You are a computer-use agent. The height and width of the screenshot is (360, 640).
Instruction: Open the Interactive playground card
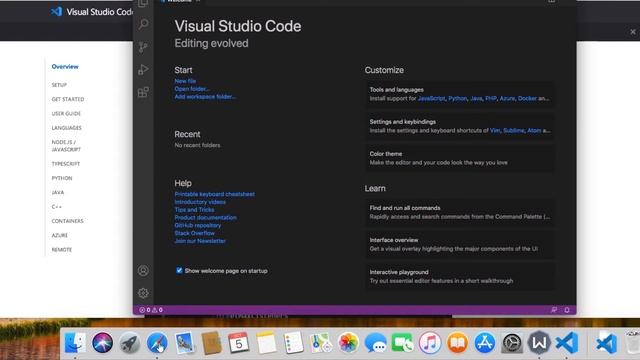460,276
